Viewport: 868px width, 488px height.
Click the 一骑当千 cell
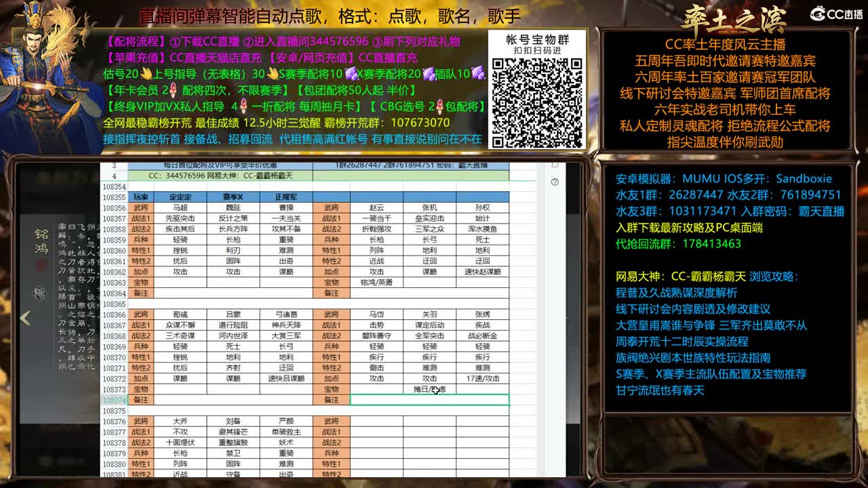pos(377,218)
